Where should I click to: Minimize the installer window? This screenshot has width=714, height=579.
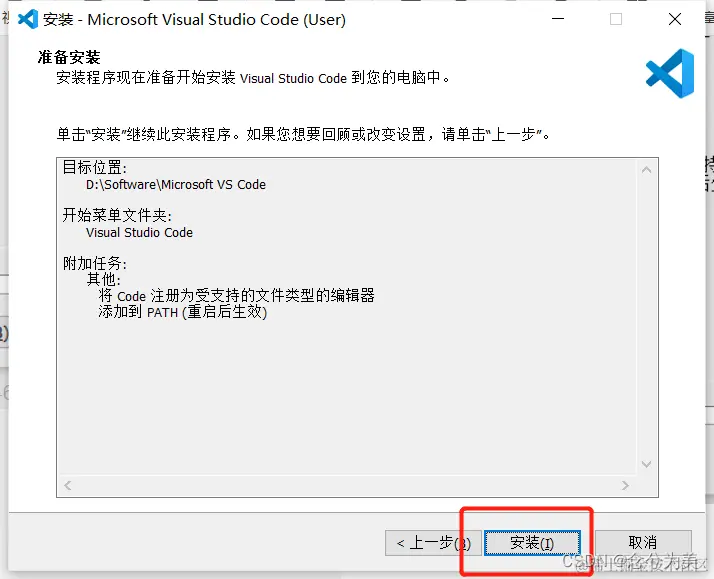pos(558,19)
